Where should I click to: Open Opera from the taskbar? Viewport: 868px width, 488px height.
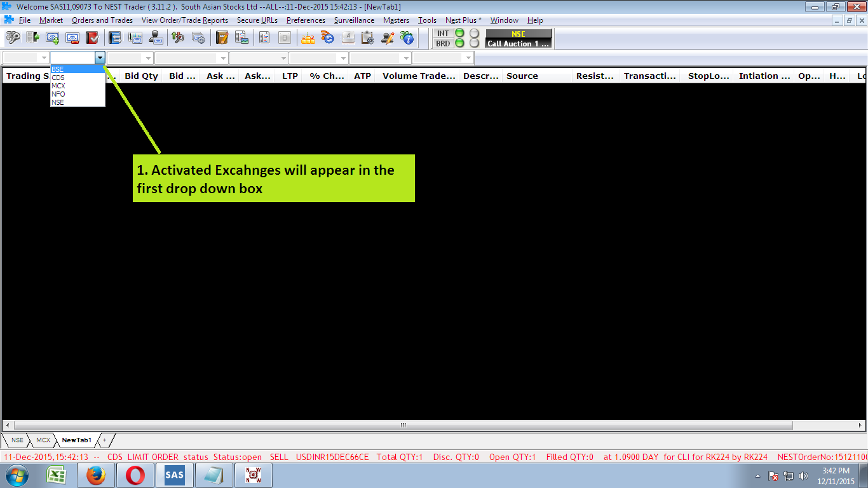click(135, 475)
